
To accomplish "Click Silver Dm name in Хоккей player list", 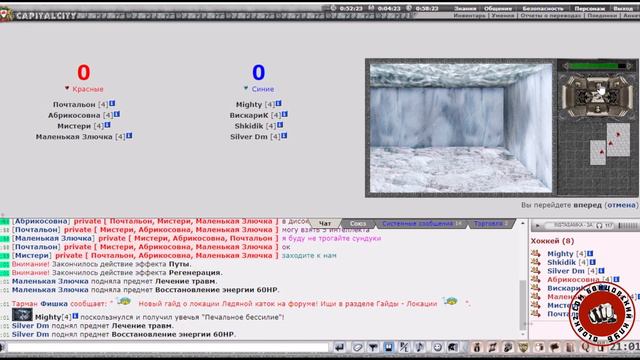I will pyautogui.click(x=566, y=271).
